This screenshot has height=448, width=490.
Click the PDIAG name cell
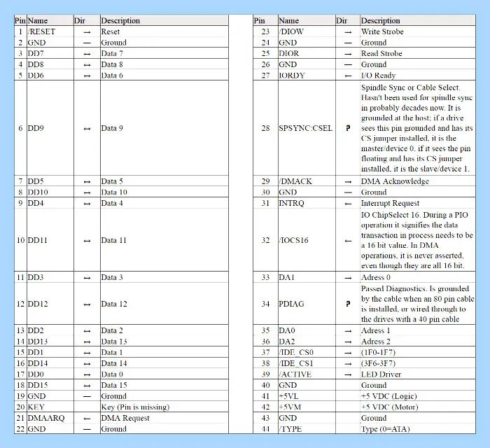click(307, 304)
